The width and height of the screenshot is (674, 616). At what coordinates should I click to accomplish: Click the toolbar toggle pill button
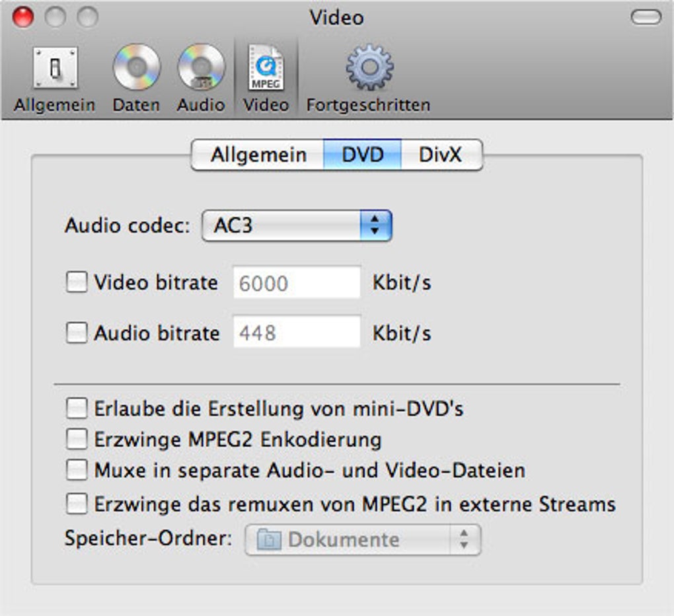tap(646, 18)
